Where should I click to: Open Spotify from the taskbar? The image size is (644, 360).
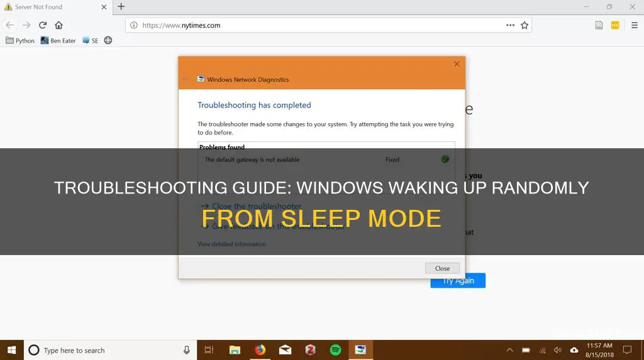coord(336,350)
